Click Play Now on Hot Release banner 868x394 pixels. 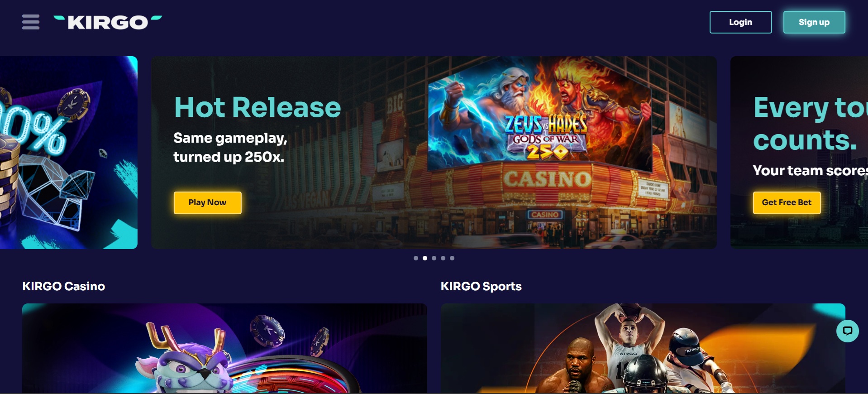[207, 202]
